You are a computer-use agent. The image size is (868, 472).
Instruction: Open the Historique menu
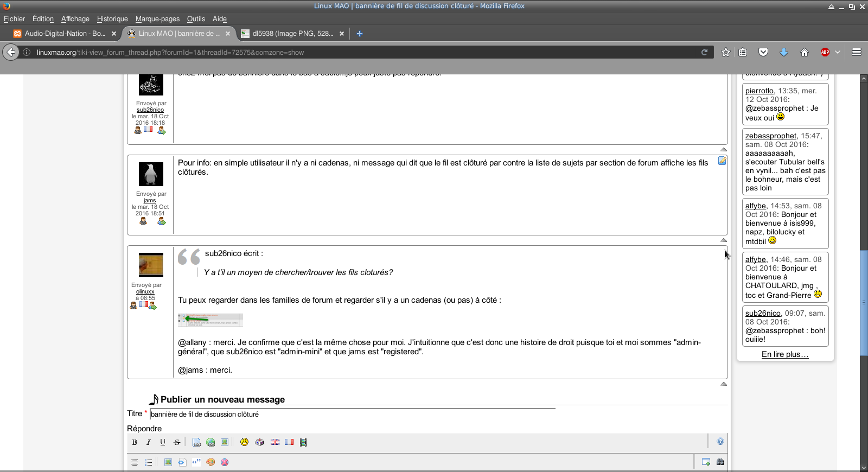[112, 18]
